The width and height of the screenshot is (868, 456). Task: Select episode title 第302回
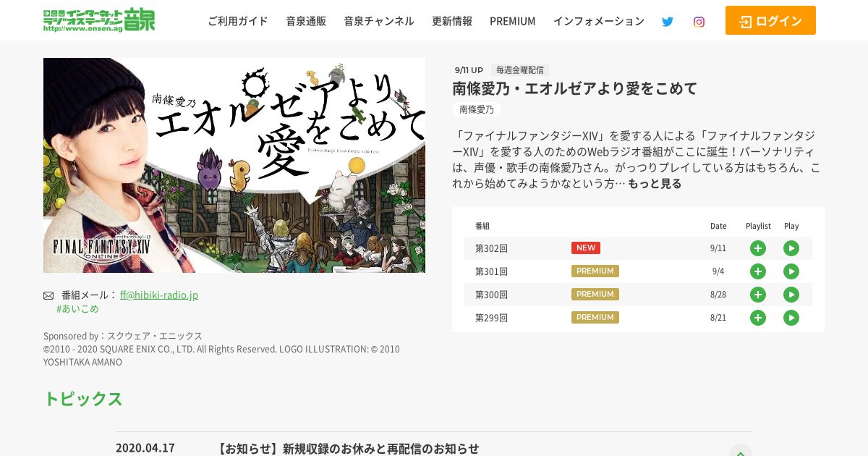tap(491, 248)
